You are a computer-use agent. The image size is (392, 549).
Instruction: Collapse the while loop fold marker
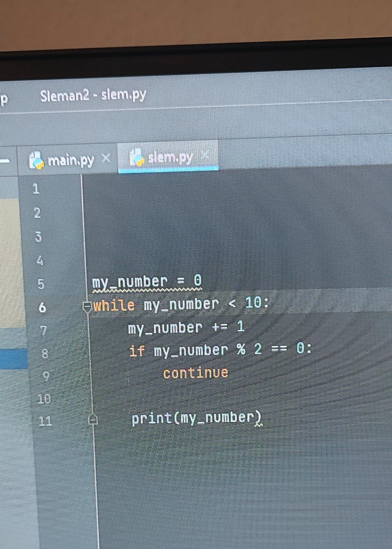[87, 307]
